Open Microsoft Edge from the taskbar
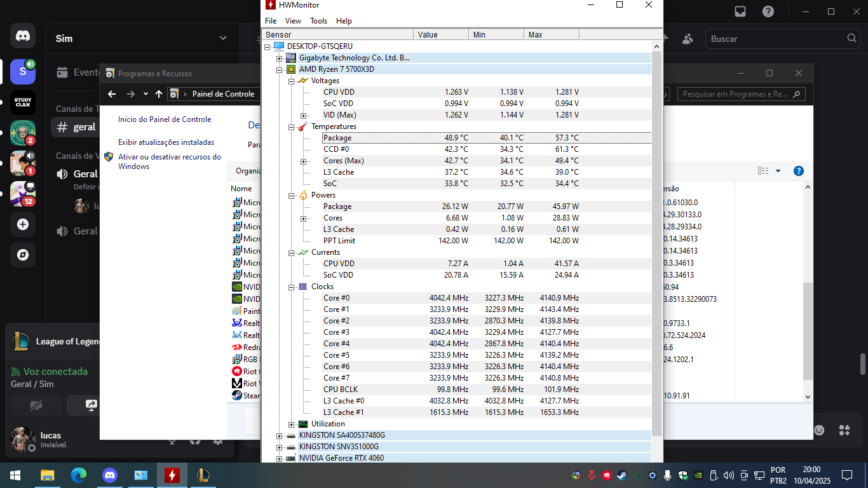This screenshot has width=868, height=488. pos(79,475)
